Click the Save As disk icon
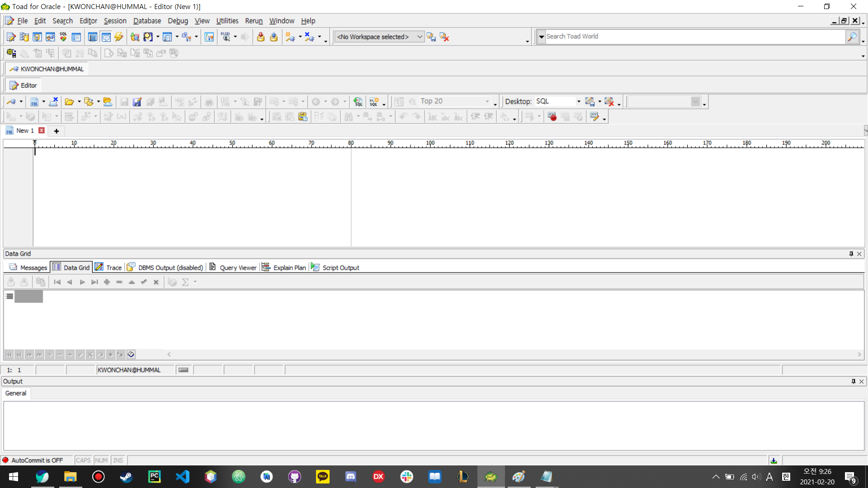The width and height of the screenshot is (868, 488). 137,102
